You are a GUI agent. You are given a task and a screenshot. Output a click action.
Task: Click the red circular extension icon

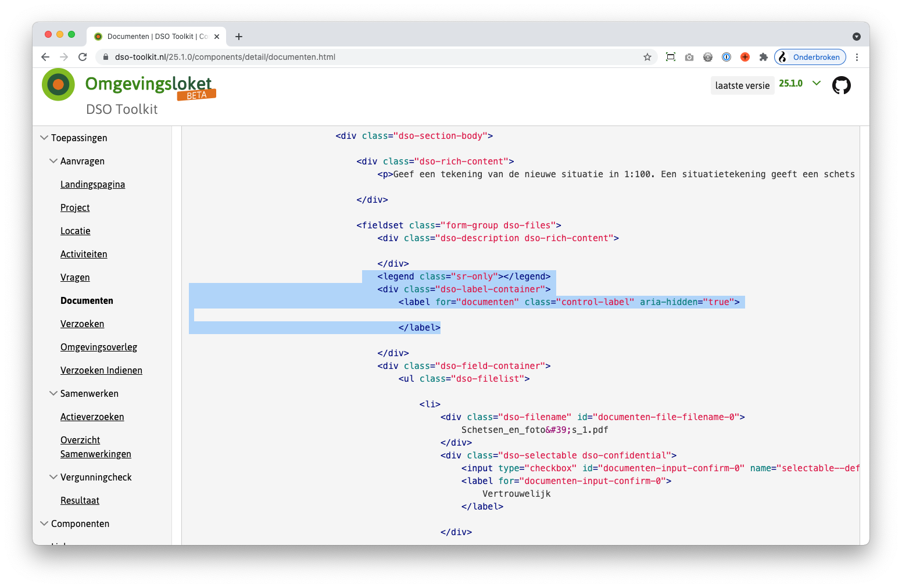click(744, 57)
